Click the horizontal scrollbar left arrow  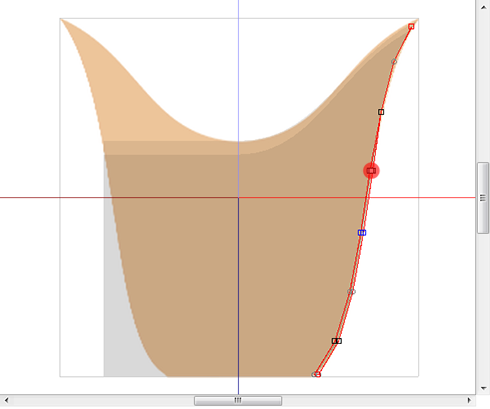tap(6, 400)
